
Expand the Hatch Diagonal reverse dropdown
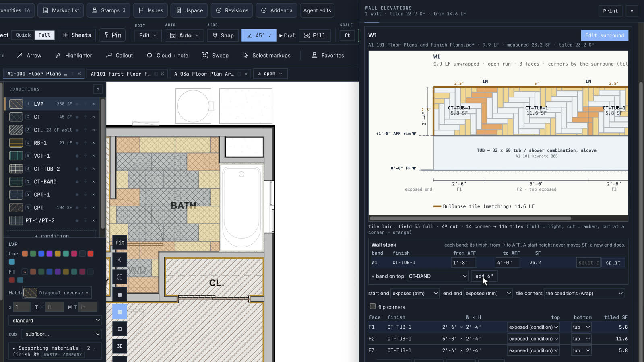coord(57,293)
